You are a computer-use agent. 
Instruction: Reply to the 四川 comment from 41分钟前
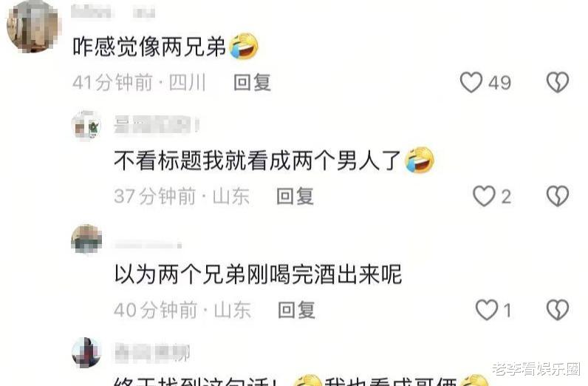click(x=252, y=82)
